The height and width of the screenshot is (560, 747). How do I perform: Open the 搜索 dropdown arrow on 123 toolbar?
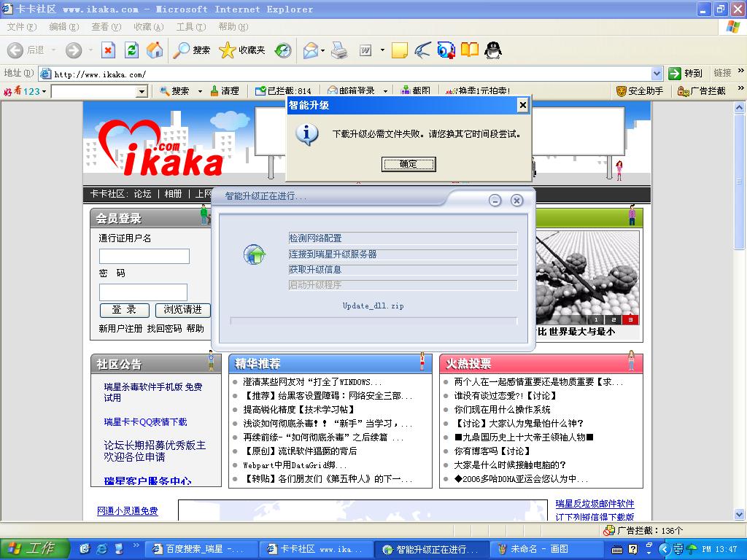point(200,90)
